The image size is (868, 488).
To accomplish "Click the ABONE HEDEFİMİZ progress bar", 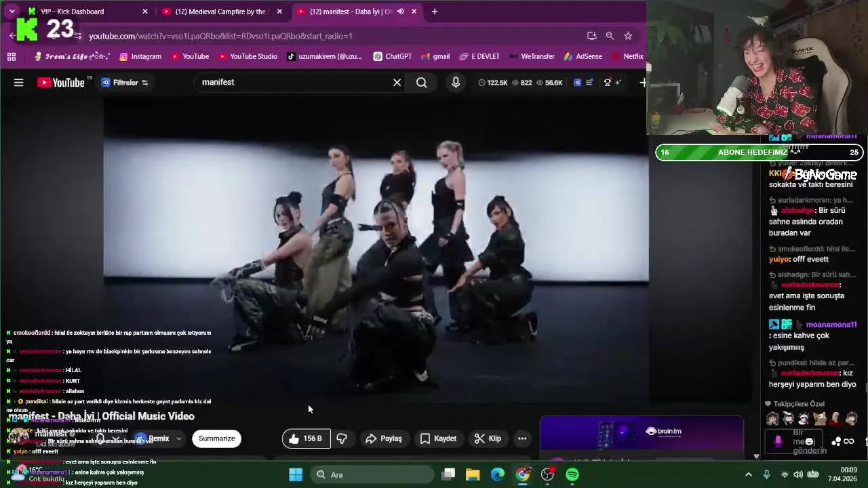I will pyautogui.click(x=759, y=152).
